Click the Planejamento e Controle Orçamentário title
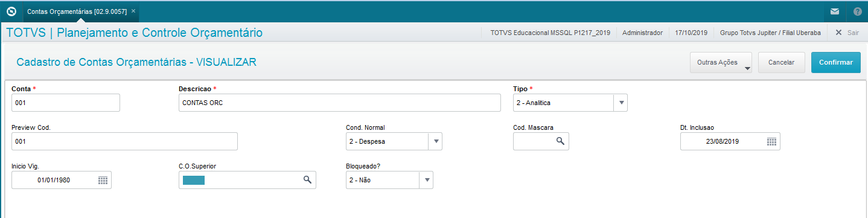 point(160,33)
